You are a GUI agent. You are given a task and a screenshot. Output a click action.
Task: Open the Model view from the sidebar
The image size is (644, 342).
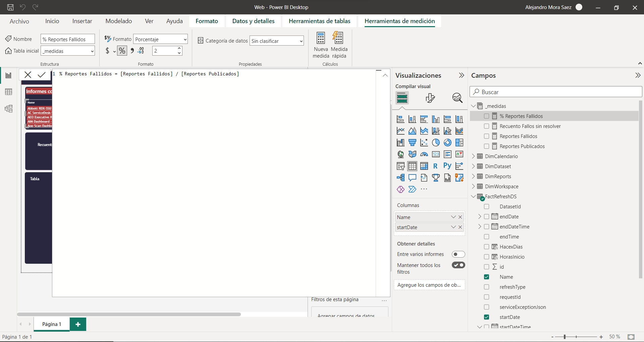(x=8, y=109)
